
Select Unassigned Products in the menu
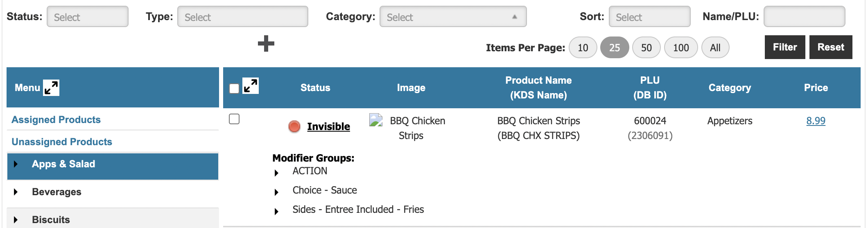62,142
